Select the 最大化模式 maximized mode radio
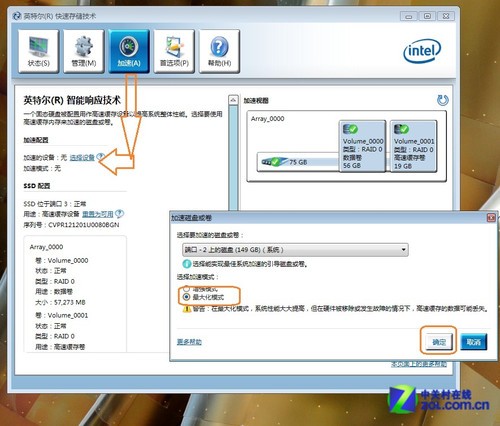500x426 pixels. click(186, 297)
